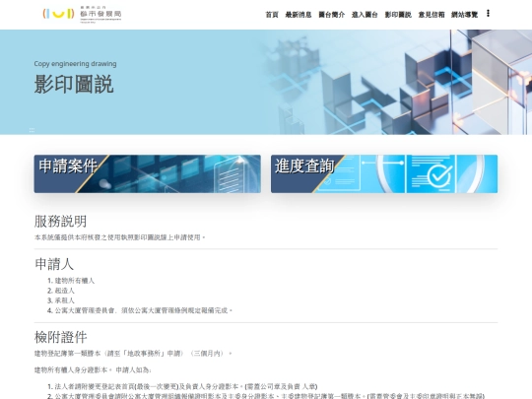This screenshot has height=399, width=532.
Task: Click the list item starting with 公寓大廈管理委員會
Action: [144, 310]
